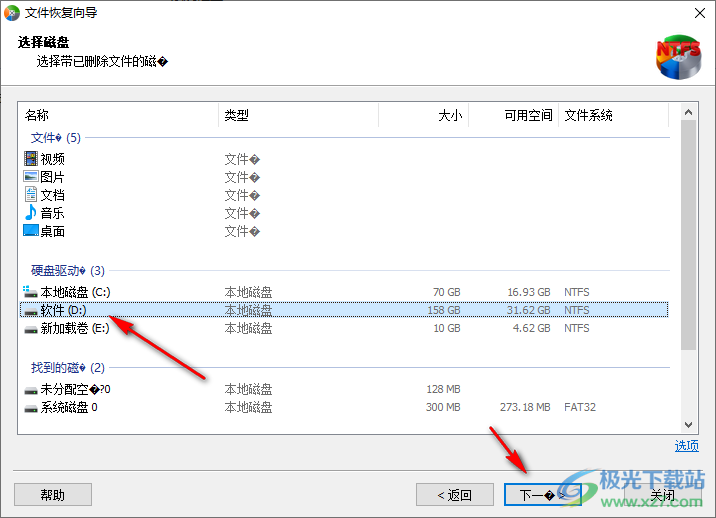The width and height of the screenshot is (716, 518).
Task: Select the 音乐 row label
Action: pos(53,213)
